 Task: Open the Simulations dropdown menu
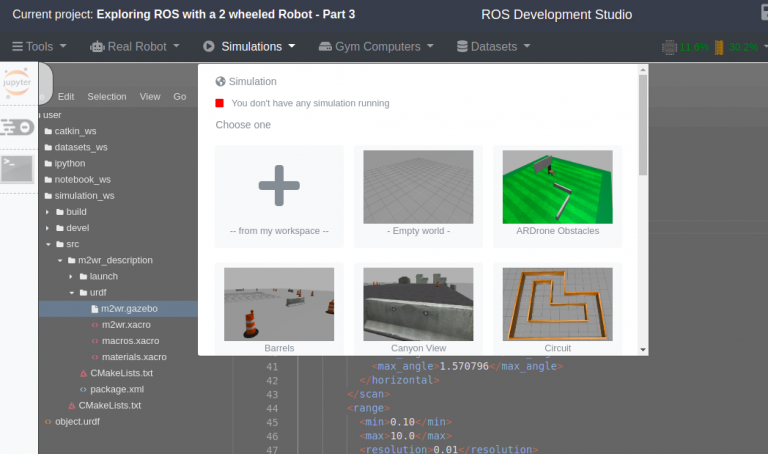point(249,47)
